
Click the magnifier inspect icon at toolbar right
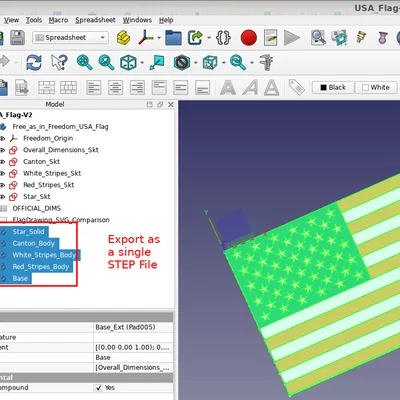click(x=318, y=38)
